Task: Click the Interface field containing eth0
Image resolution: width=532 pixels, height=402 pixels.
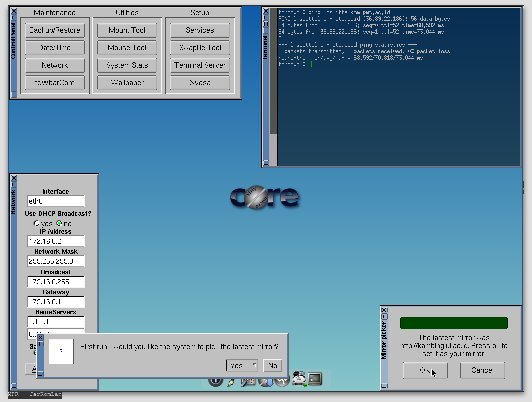Action: click(x=56, y=201)
